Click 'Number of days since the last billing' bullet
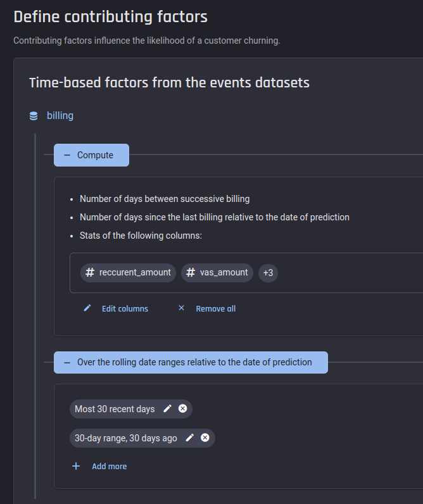The height and width of the screenshot is (504, 423). point(215,217)
